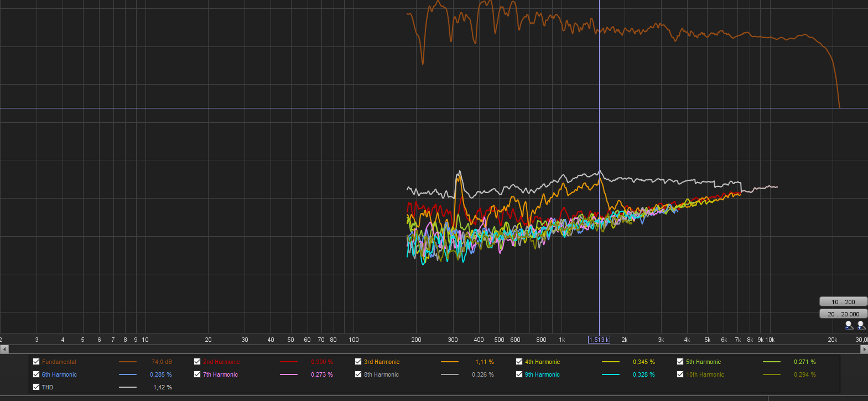Hide the 4th Harmonic trace
This screenshot has width=868, height=401.
click(x=519, y=362)
